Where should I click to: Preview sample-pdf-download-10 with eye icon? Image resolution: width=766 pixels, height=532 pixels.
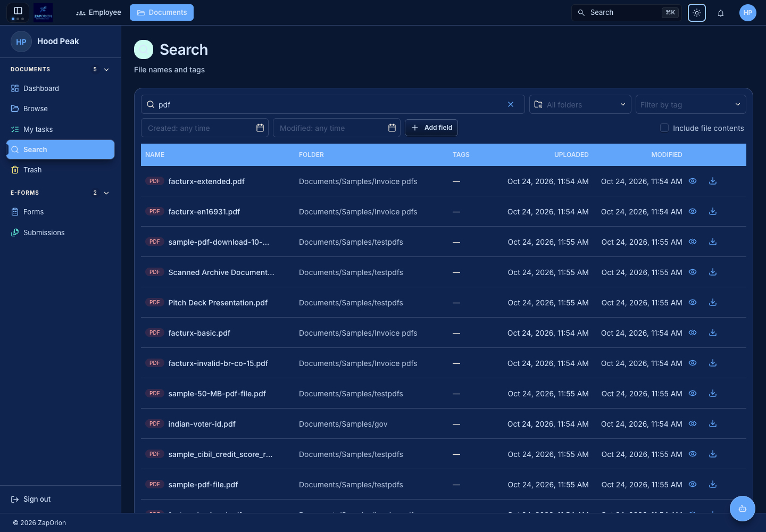(693, 242)
